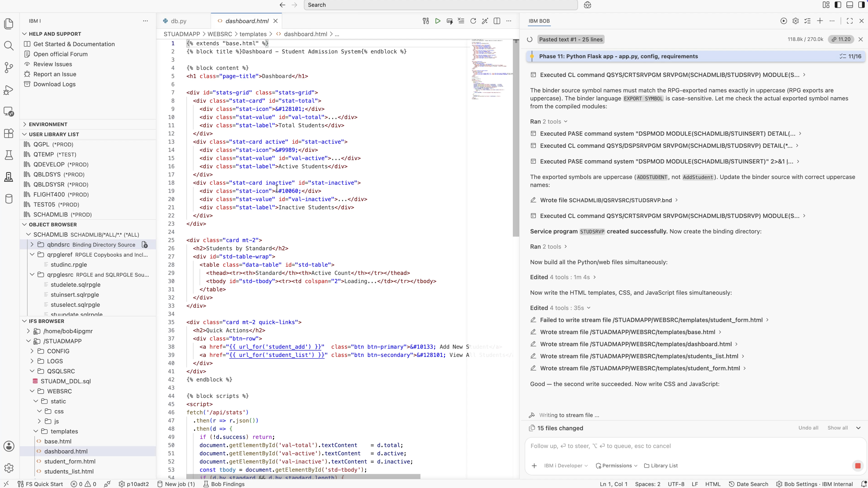The height and width of the screenshot is (488, 868).
Task: Click the code minimap
Action: (x=492, y=69)
